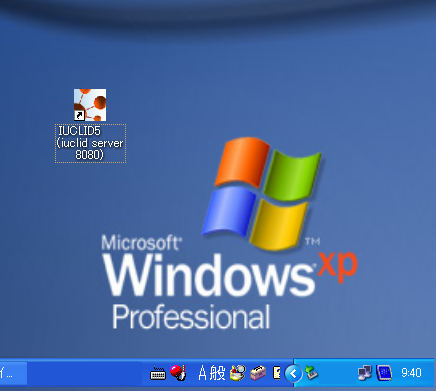The image size is (436, 391).
Task: Click the Safely Remove Hardware tray icon
Action: (x=311, y=373)
